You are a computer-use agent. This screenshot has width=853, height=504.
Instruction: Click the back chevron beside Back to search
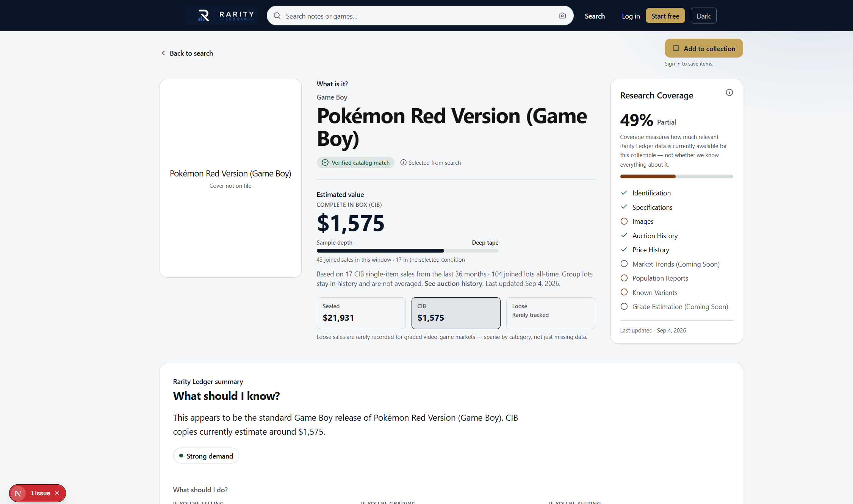coord(163,53)
